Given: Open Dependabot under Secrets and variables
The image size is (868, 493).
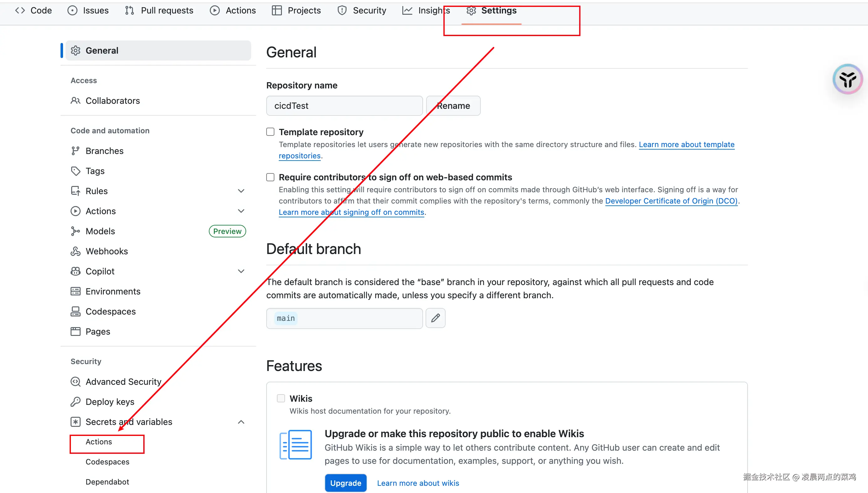Looking at the screenshot, I should click(107, 482).
